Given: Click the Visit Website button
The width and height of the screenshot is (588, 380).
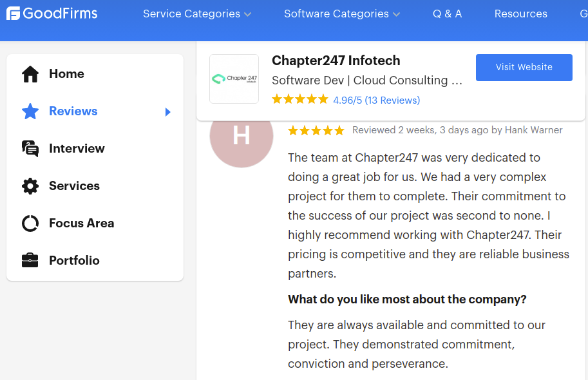Looking at the screenshot, I should coord(524,68).
